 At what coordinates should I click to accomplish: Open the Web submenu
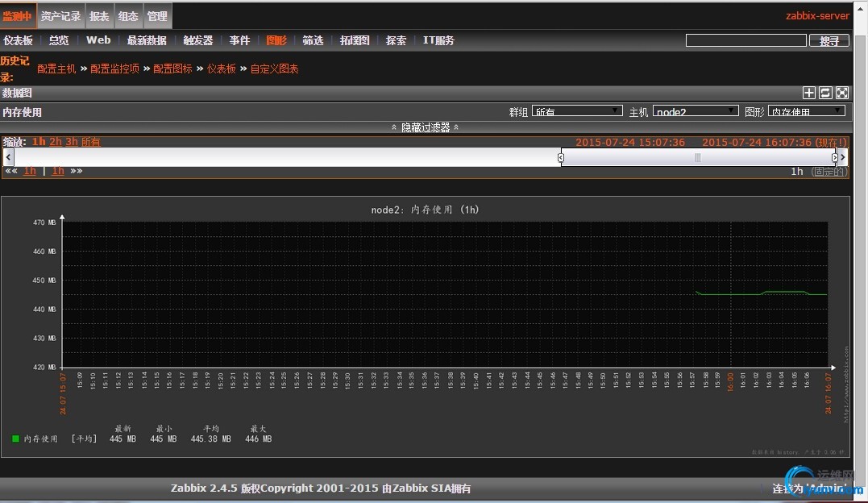98,40
